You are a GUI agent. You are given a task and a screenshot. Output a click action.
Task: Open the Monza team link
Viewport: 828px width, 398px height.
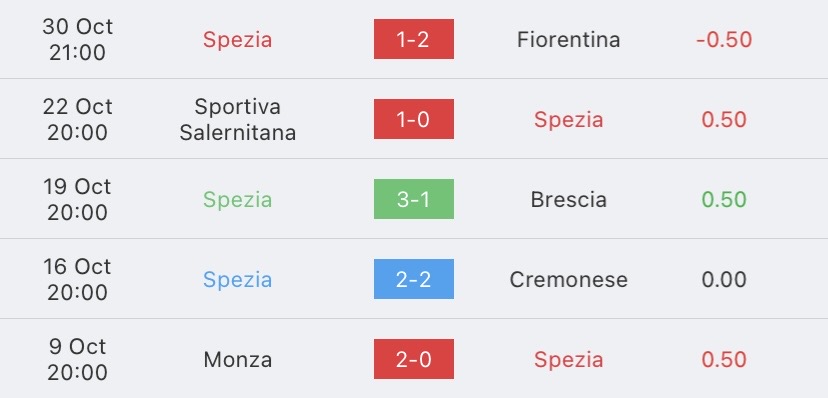[238, 359]
